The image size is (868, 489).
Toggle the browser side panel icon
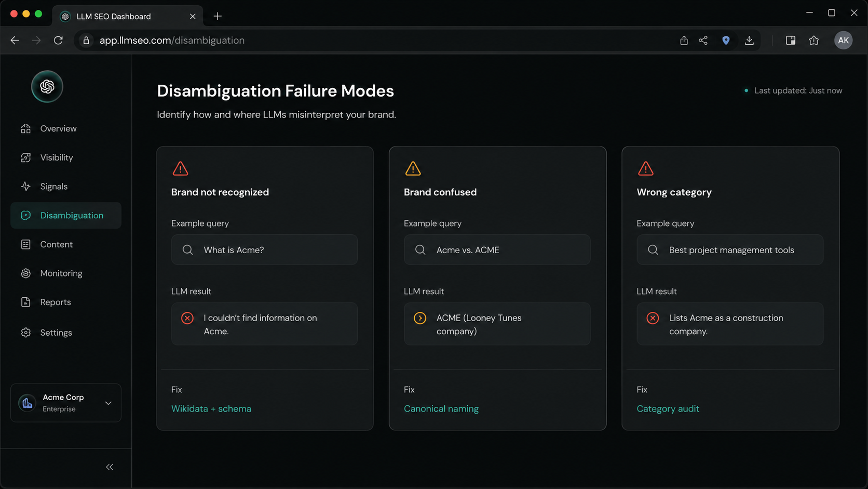click(791, 41)
